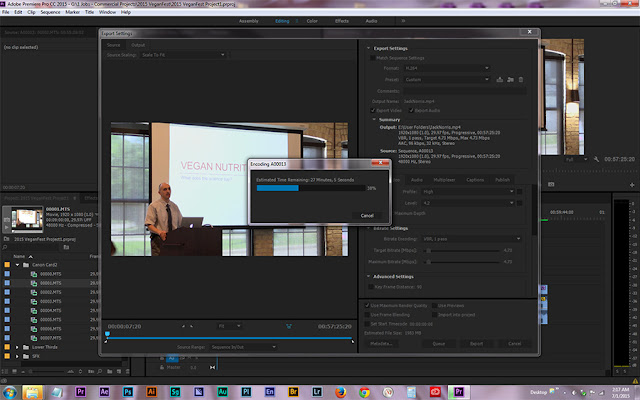Click the aspect ratio correction icon under preview
This screenshot has height=400, width=640.
[x=289, y=326]
